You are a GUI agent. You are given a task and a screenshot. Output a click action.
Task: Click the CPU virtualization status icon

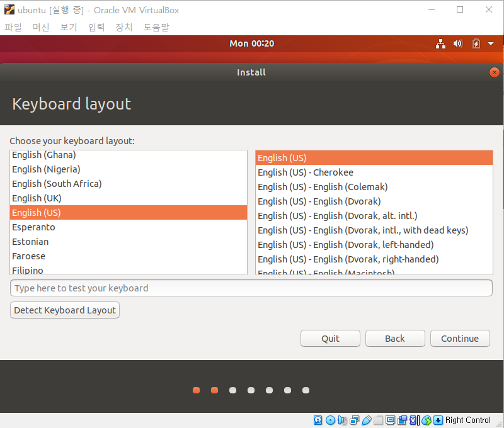coord(415,420)
